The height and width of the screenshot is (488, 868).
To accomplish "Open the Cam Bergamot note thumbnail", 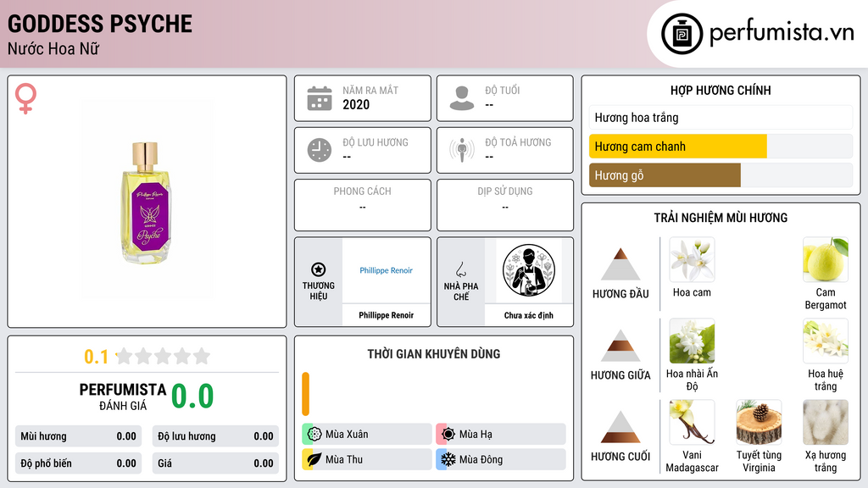I will [826, 260].
